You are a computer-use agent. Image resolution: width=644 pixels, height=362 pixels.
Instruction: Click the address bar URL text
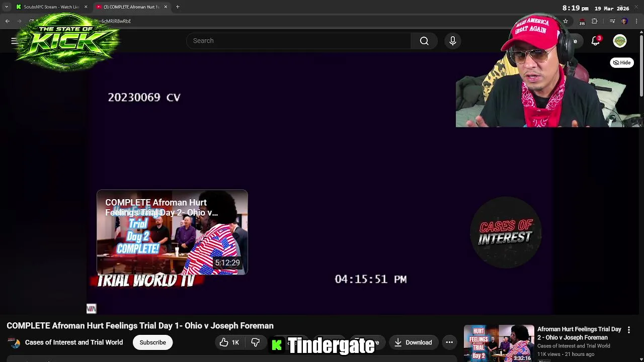click(x=116, y=21)
